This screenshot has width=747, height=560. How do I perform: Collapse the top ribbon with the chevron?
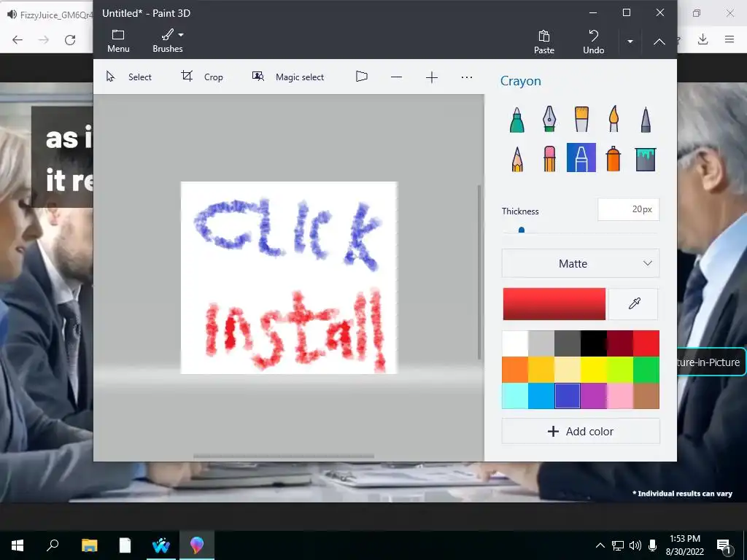659,42
